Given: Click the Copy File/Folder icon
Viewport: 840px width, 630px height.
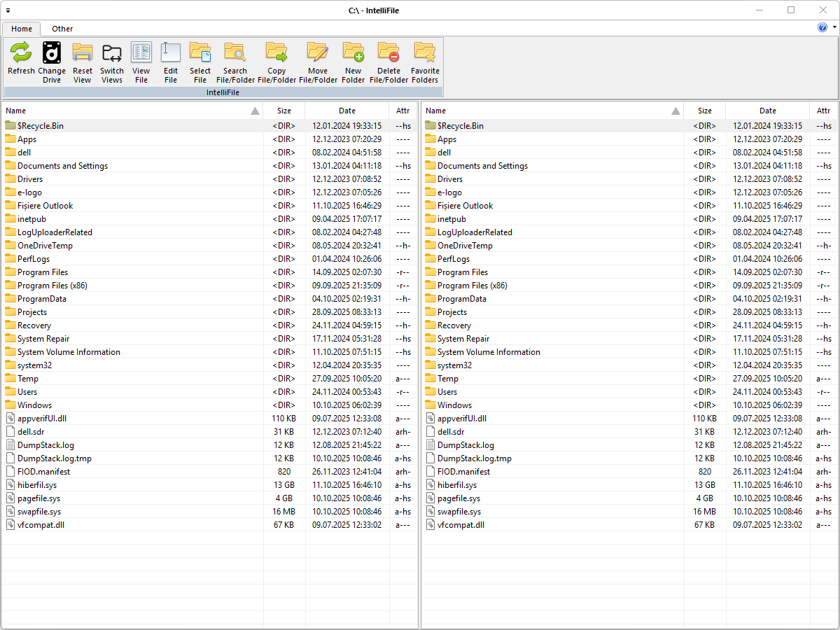Looking at the screenshot, I should click(x=276, y=54).
